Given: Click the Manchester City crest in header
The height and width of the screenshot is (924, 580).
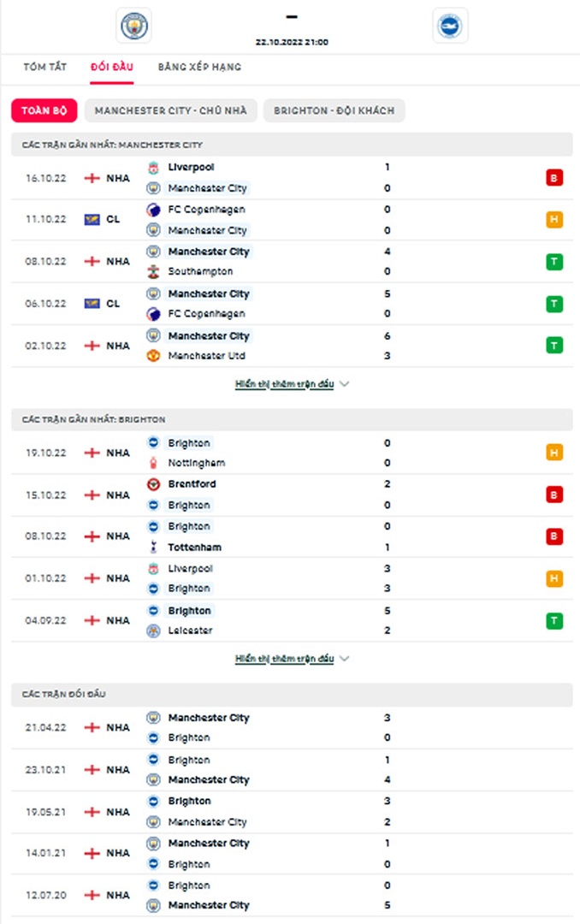Looking at the screenshot, I should tap(133, 26).
